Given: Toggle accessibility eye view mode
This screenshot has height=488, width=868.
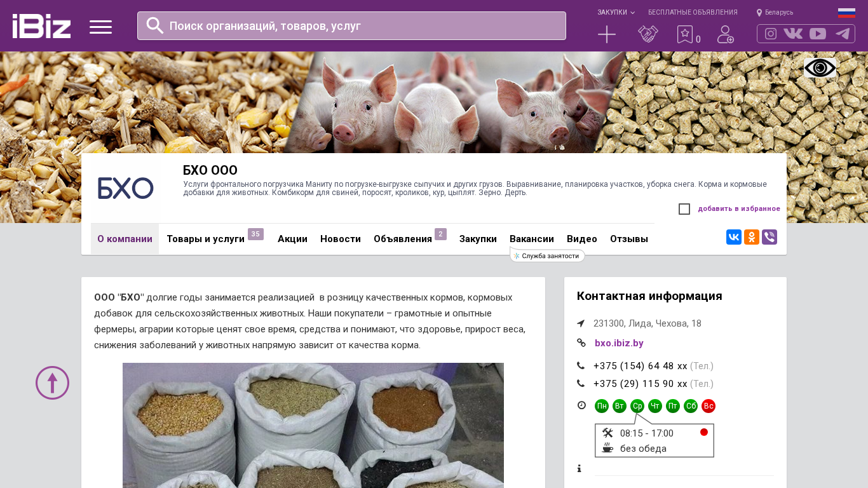Looking at the screenshot, I should pyautogui.click(x=820, y=68).
